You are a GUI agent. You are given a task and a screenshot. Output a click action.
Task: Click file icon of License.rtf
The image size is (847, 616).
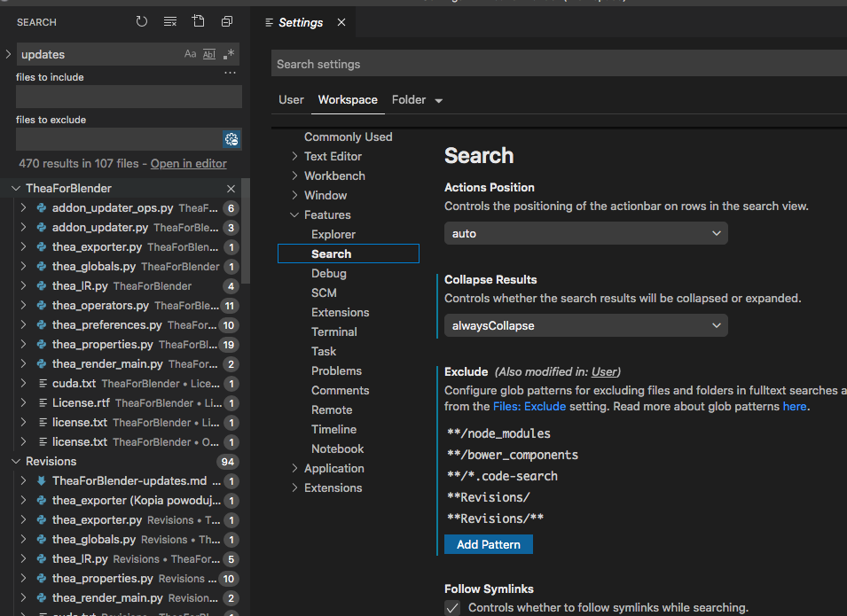[x=43, y=402]
